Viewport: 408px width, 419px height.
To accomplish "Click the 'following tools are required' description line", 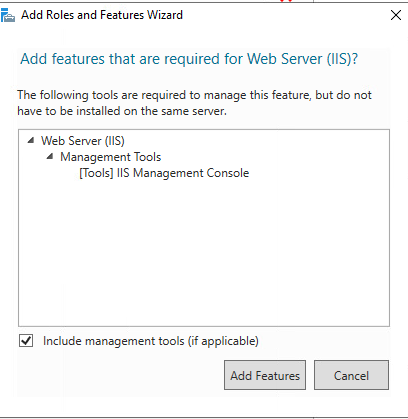I will (194, 95).
